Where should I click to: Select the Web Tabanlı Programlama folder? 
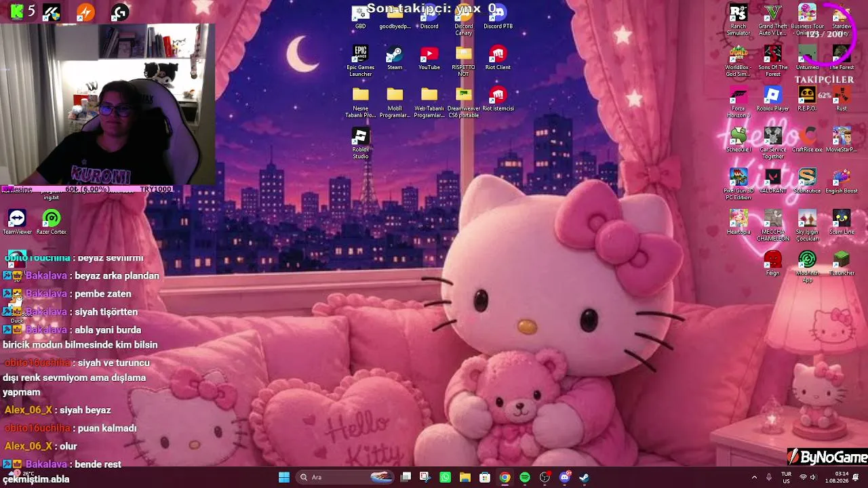pos(429,103)
